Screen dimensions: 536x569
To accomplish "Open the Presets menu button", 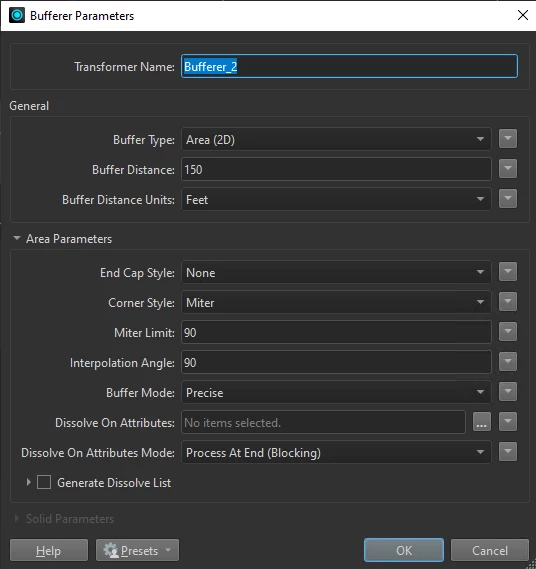I will click(x=138, y=550).
